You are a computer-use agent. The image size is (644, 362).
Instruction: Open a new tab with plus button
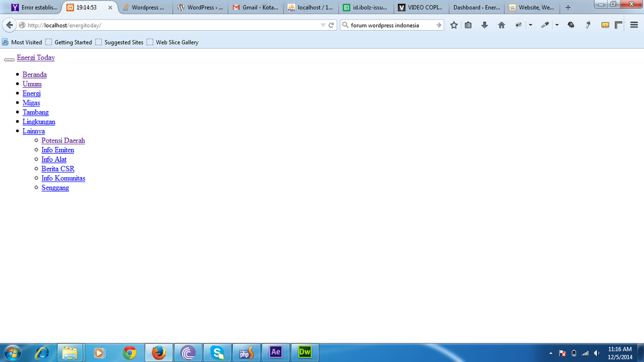[x=568, y=8]
